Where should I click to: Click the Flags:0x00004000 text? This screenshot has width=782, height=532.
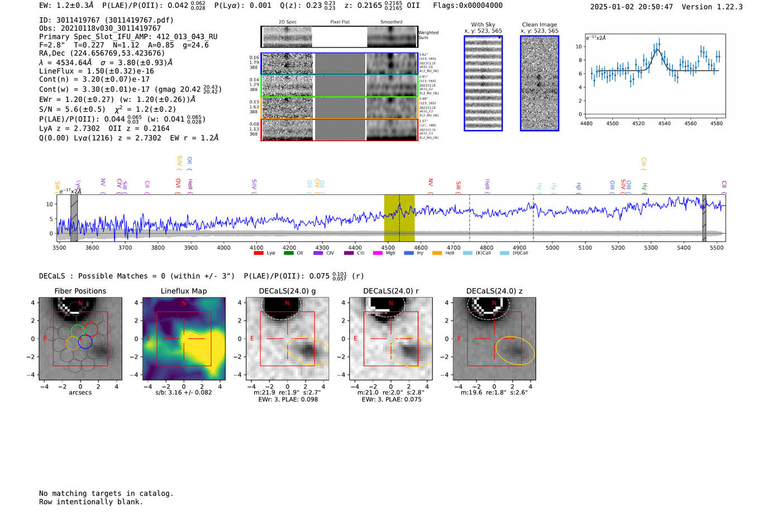pyautogui.click(x=468, y=6)
